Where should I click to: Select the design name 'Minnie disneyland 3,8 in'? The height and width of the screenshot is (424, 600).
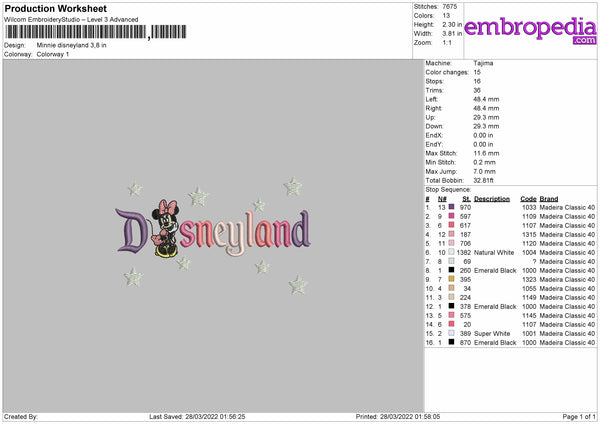(x=72, y=45)
